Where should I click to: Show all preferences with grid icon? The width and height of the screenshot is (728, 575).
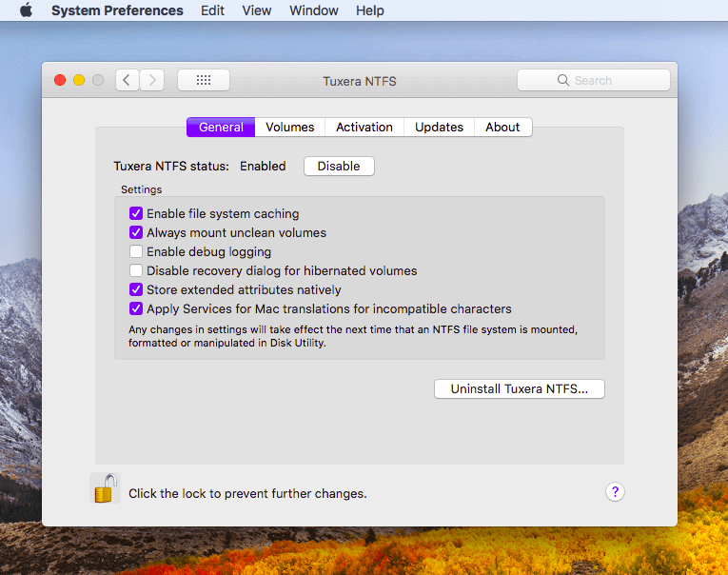(204, 81)
